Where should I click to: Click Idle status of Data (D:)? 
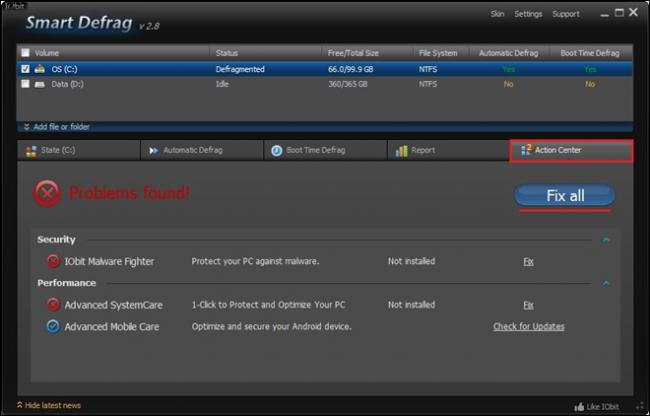pos(222,84)
